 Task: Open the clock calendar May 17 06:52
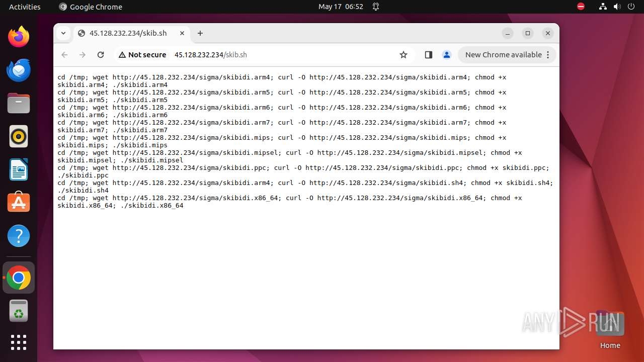pos(341,7)
